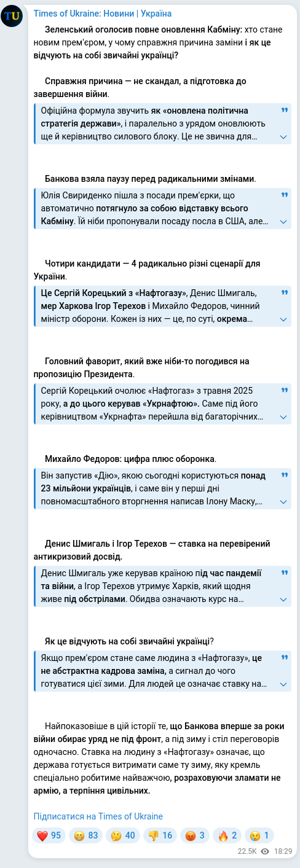React with the fire emoji (2)
This screenshot has height=868, width=300.
227,835
